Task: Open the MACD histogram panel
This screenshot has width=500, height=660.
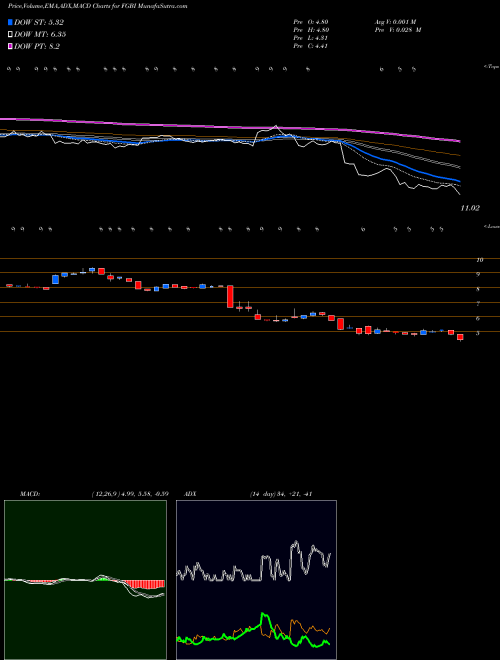Action: coord(85,580)
